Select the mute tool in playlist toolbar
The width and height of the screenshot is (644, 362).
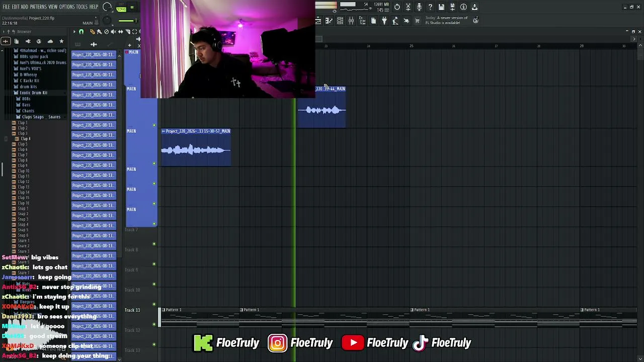tap(113, 32)
